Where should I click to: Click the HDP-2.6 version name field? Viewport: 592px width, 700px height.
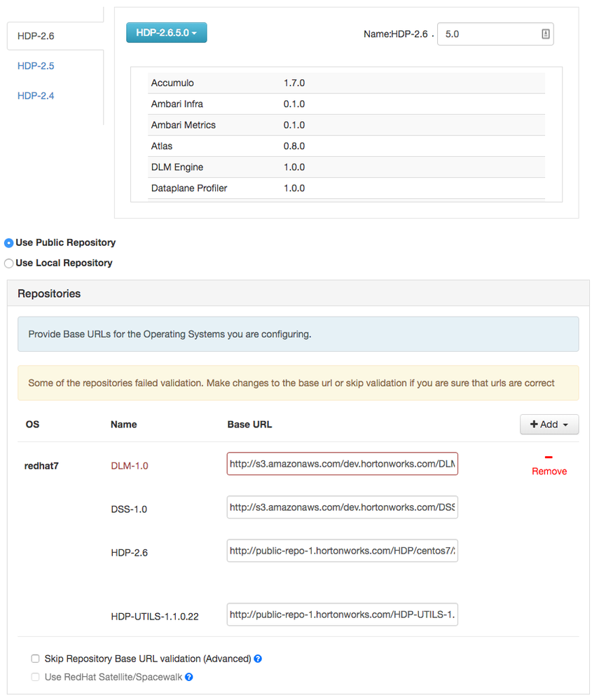(x=490, y=34)
